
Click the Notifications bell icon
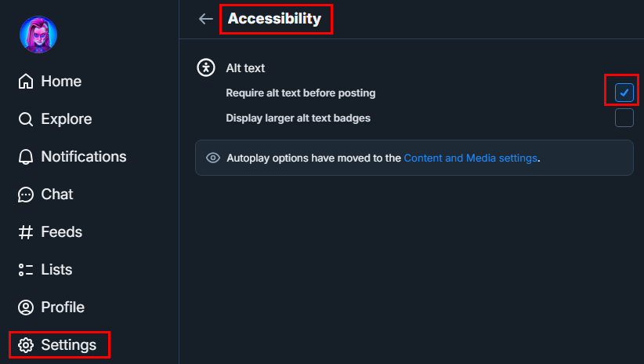[x=26, y=157]
